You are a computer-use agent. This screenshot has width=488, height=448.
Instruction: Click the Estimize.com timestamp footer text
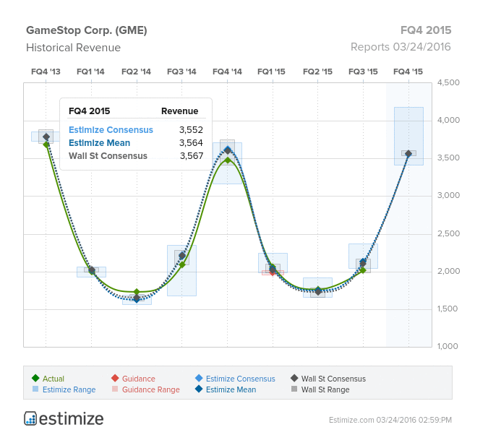click(390, 420)
